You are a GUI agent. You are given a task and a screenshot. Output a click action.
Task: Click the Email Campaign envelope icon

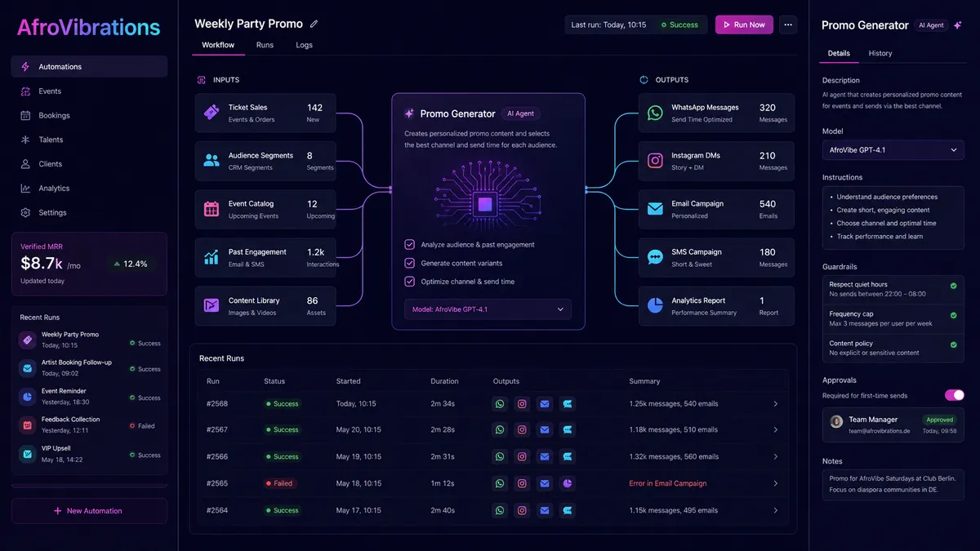coord(655,209)
